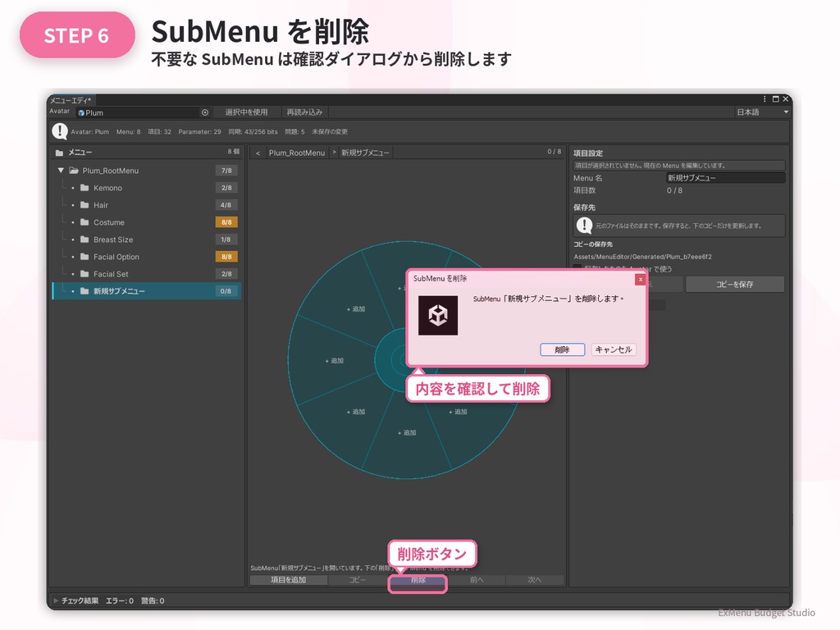This screenshot has height=630, width=840.
Task: Click the 未保存の変更 status text
Action: click(x=330, y=132)
